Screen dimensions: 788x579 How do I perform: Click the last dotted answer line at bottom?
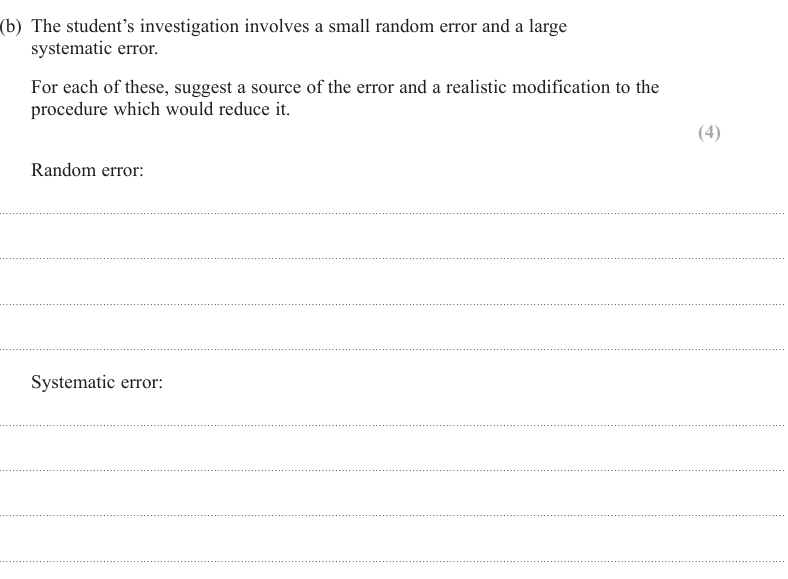394,561
